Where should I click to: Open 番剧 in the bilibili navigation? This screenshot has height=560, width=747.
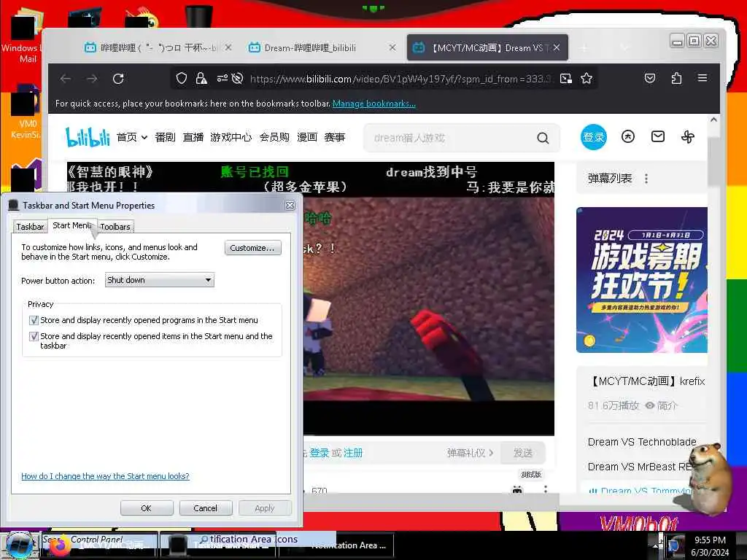tap(165, 138)
